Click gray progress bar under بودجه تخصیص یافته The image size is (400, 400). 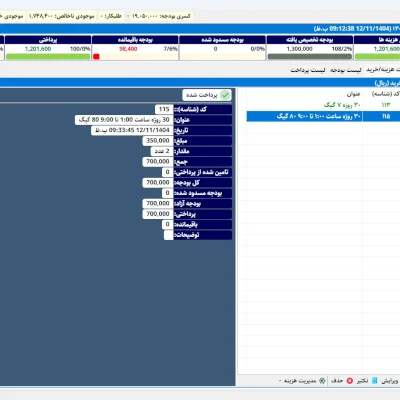(310, 57)
